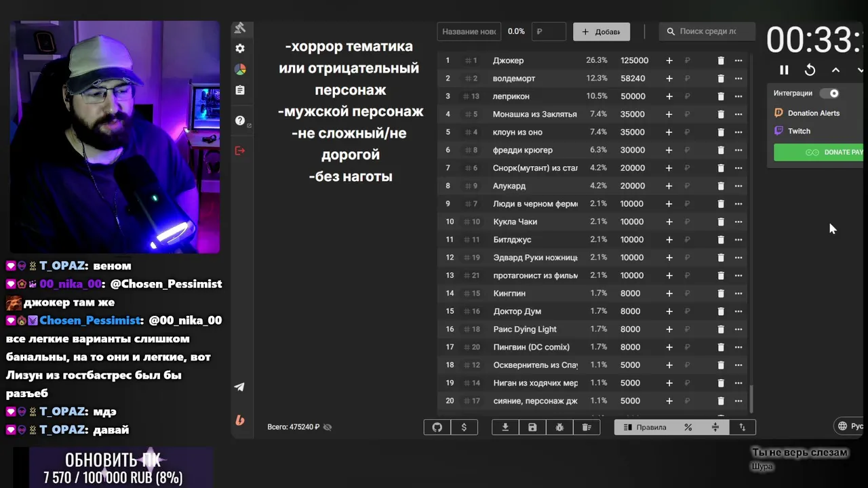
Task: Click the Монашка из Заклятья lot name
Action: [535, 114]
